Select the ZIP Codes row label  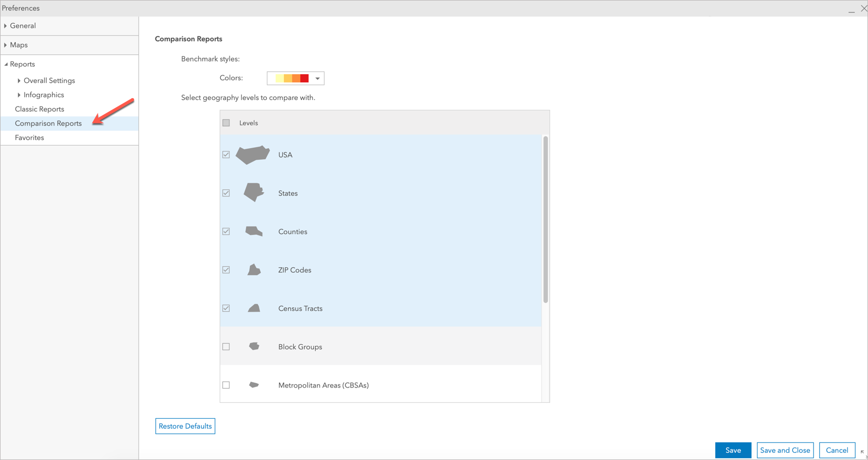click(295, 270)
